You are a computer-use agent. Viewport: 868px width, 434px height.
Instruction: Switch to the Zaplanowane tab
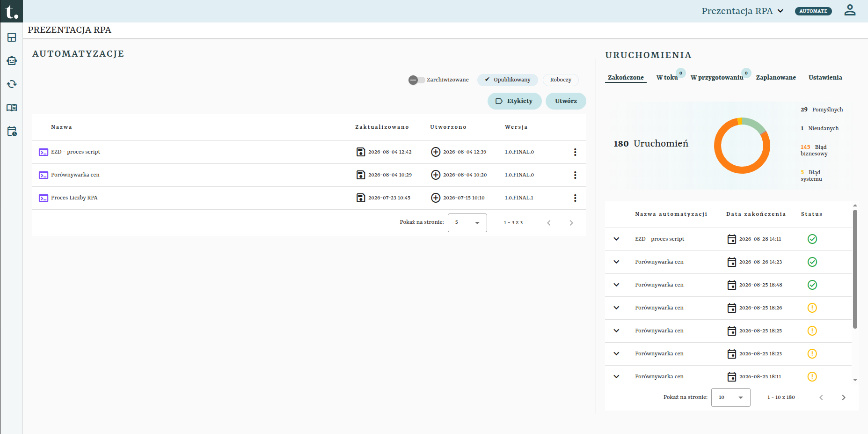click(x=776, y=78)
